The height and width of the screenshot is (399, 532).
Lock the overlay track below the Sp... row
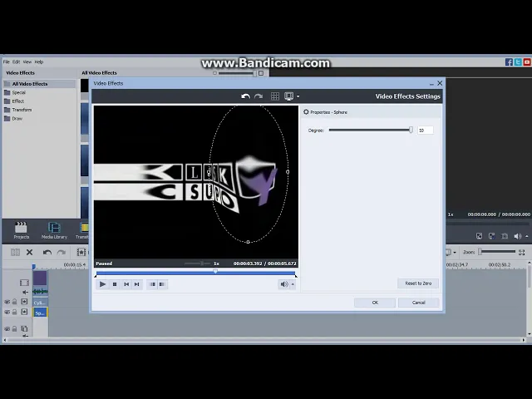pyautogui.click(x=15, y=328)
